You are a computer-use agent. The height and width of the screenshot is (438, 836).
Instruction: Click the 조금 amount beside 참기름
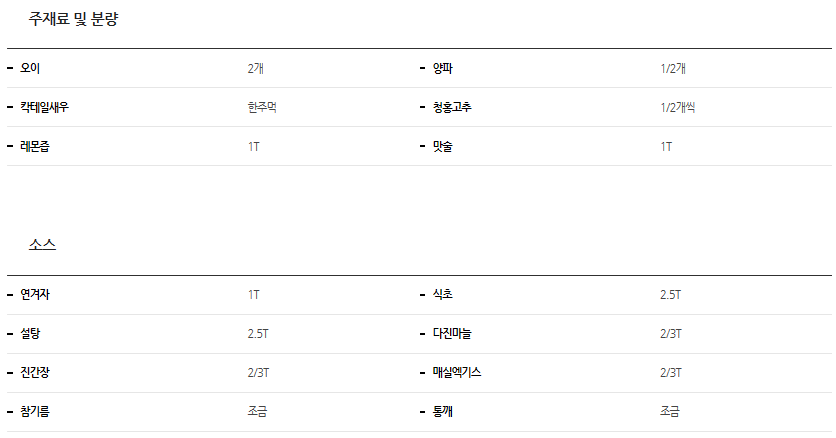(258, 412)
